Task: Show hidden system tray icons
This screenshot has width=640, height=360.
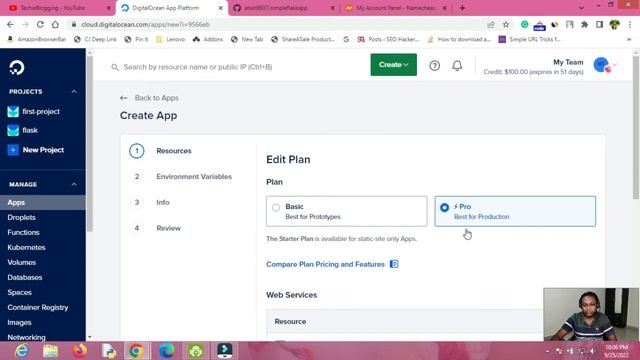Action: (547, 351)
